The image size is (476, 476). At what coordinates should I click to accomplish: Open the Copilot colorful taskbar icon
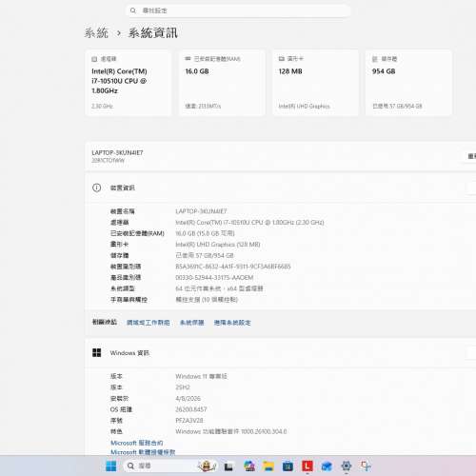249,466
